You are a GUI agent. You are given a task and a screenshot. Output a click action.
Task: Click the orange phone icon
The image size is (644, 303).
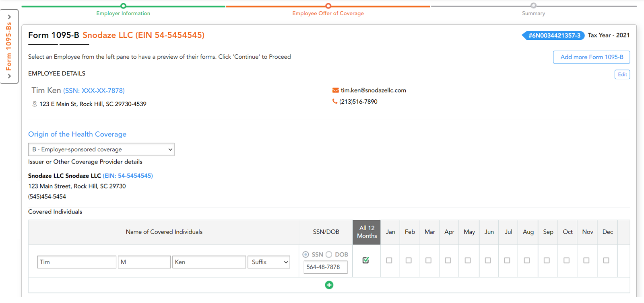click(x=334, y=102)
